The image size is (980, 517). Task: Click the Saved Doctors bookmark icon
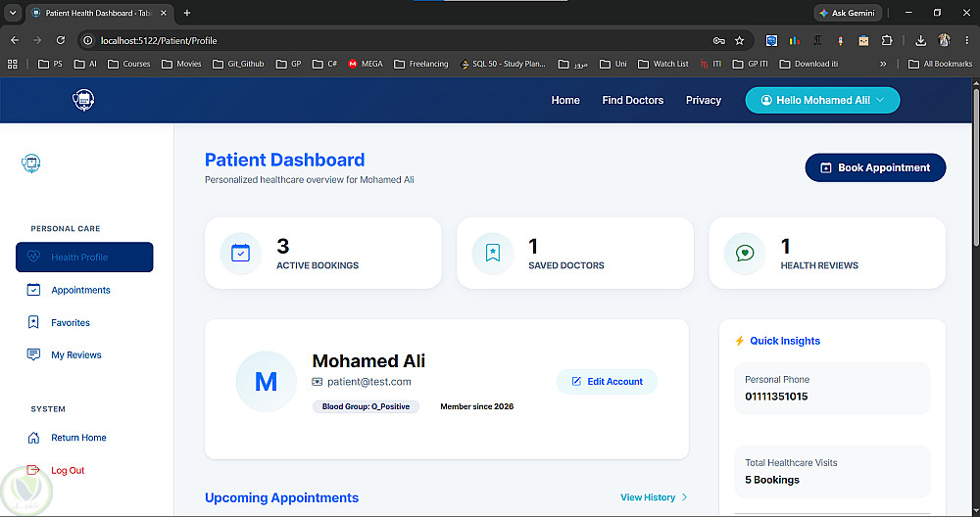pyautogui.click(x=493, y=253)
